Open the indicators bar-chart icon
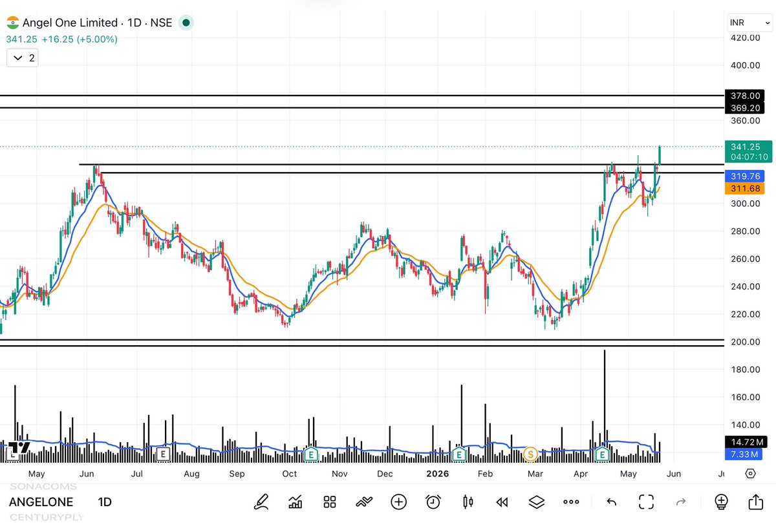The image size is (776, 532). point(296,502)
